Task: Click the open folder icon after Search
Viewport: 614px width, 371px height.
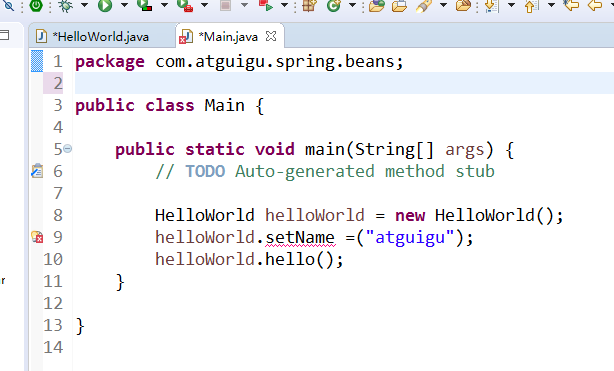Action: pyautogui.click(x=464, y=5)
